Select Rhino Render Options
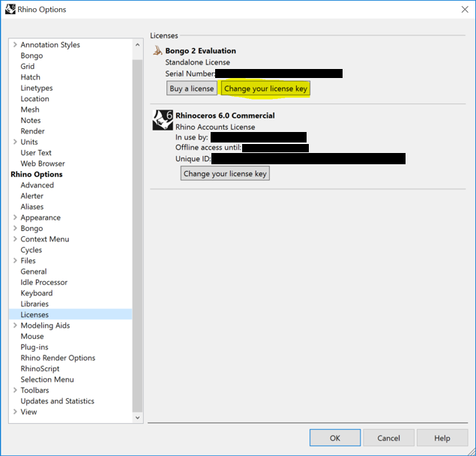Image resolution: width=476 pixels, height=456 pixels. 58,358
